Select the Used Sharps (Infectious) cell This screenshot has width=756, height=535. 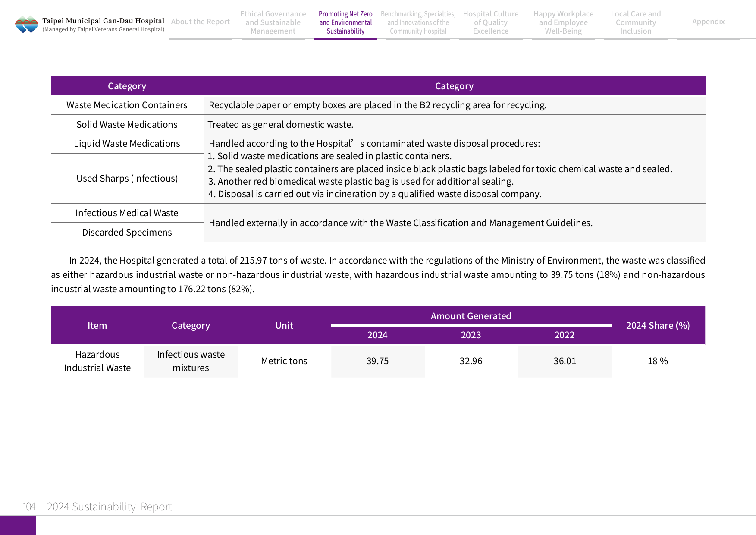[x=127, y=178]
